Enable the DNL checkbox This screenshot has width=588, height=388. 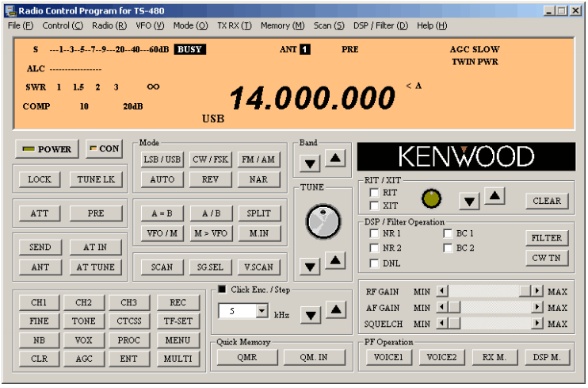tap(374, 263)
